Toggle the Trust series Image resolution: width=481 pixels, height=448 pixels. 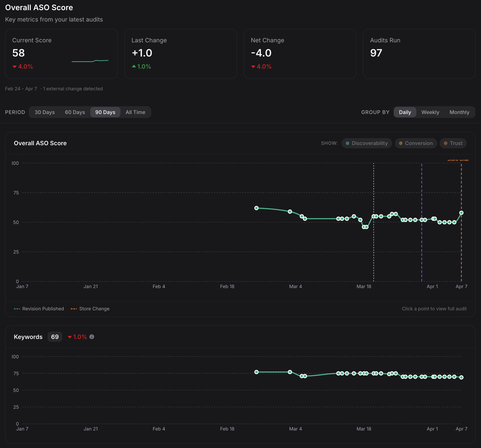click(x=453, y=143)
